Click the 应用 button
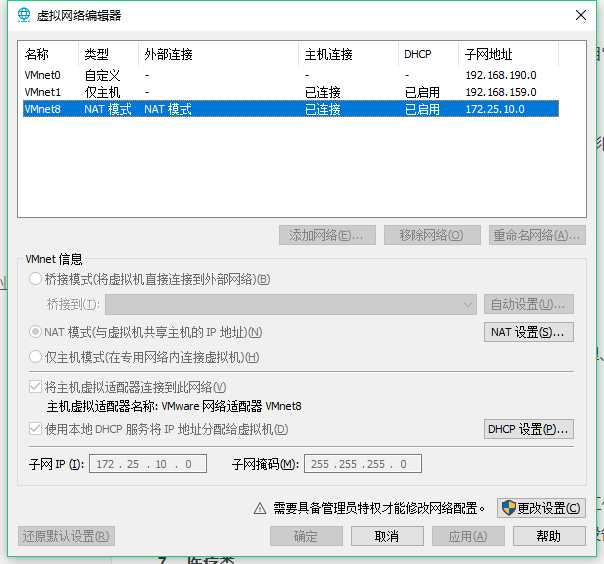The width and height of the screenshot is (604, 564). 468,536
